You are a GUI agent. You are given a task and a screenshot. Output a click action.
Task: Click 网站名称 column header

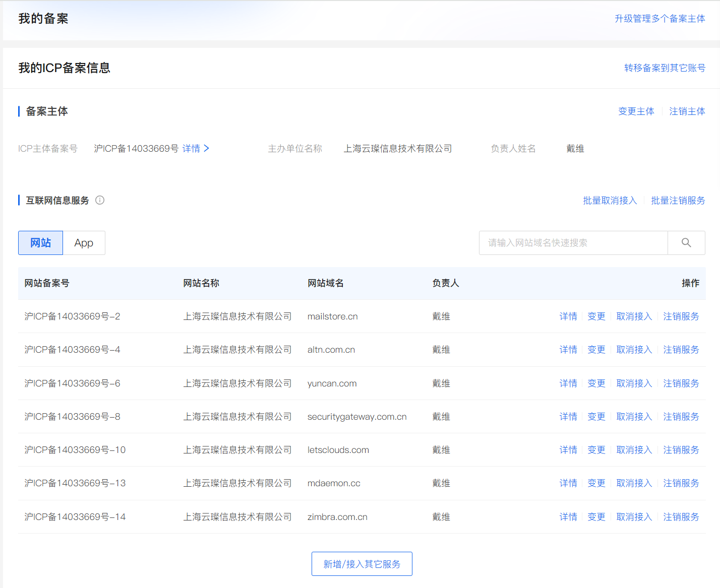point(201,283)
